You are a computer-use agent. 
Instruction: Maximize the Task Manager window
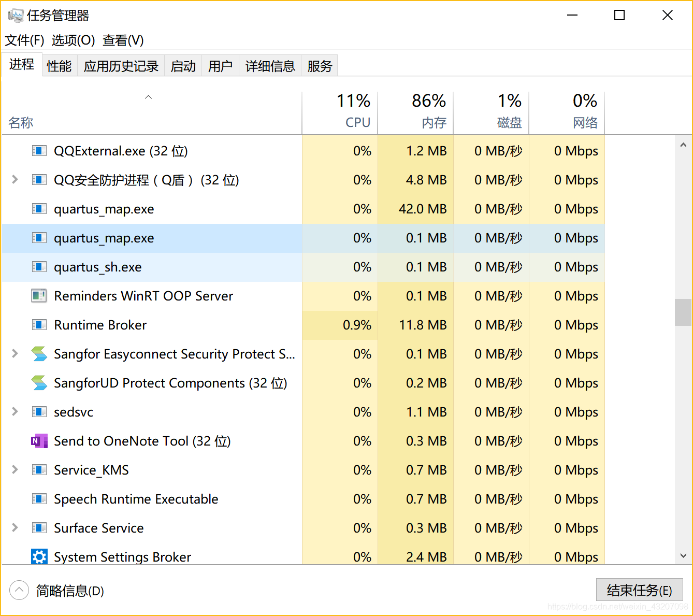[619, 16]
